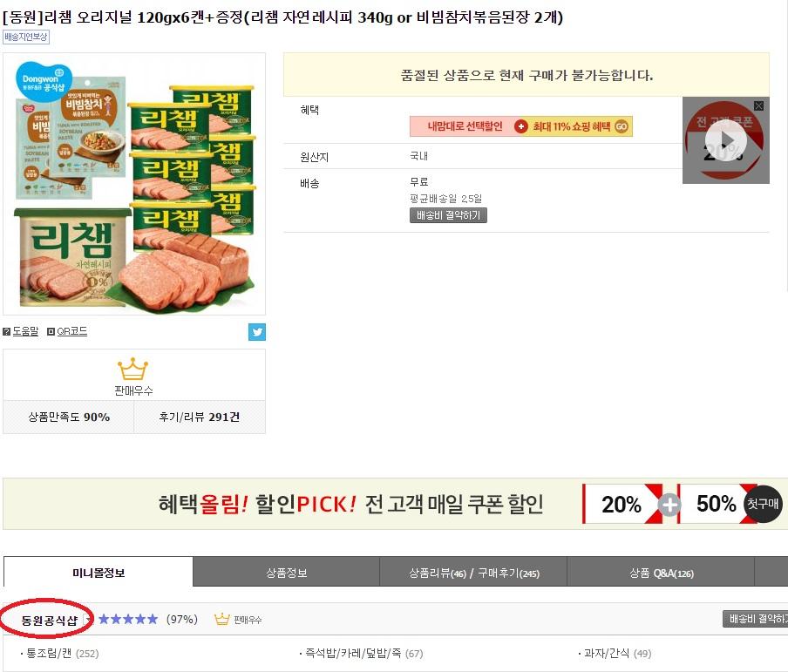788x672 pixels.
Task: Open the 과자/간식 category link
Action: (x=608, y=653)
